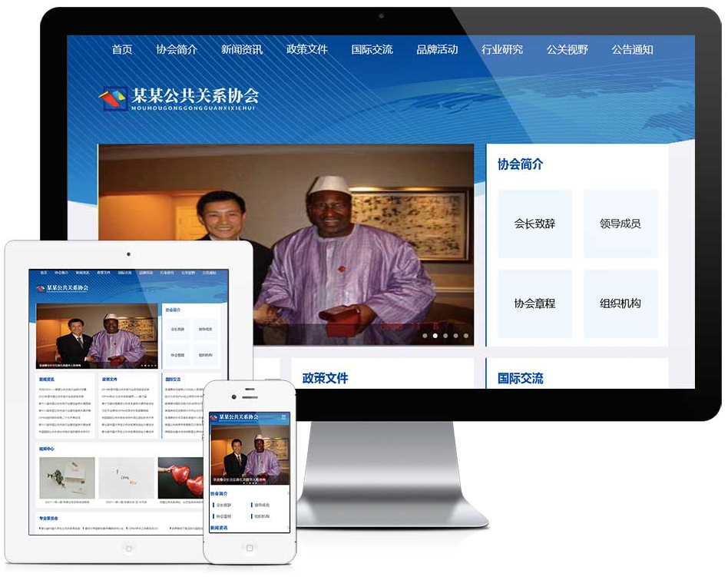Tap the association logo on the phone screen
The height and width of the screenshot is (577, 728).
(x=239, y=417)
